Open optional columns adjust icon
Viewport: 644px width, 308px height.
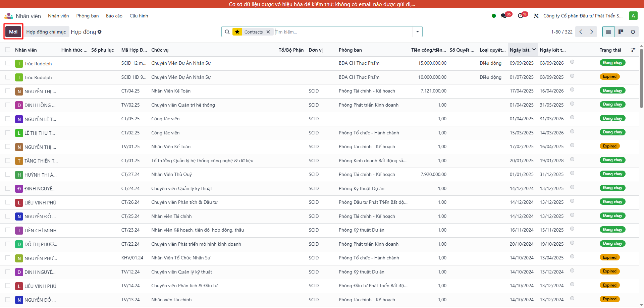click(x=633, y=50)
